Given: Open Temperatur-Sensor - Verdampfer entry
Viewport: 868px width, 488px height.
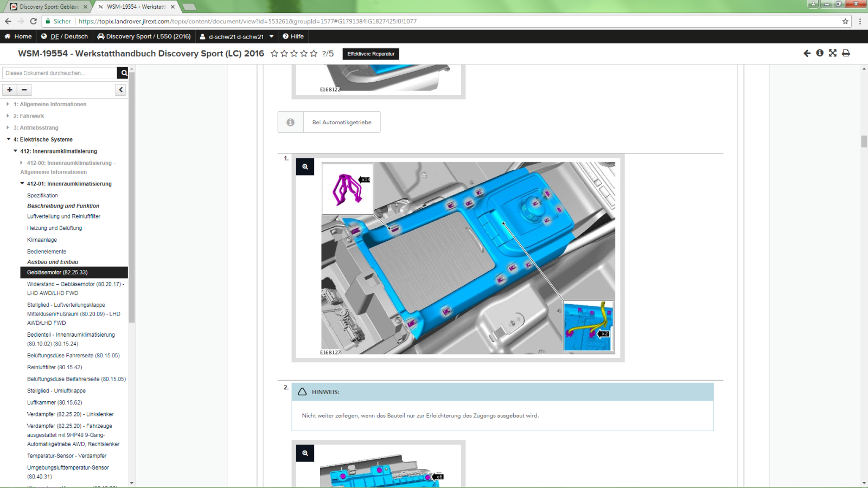Looking at the screenshot, I should [67, 456].
